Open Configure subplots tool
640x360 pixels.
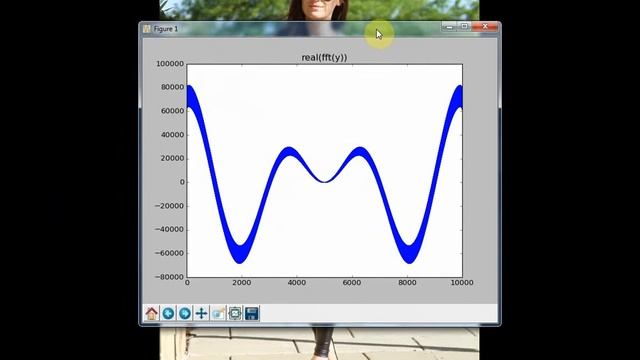pyautogui.click(x=235, y=313)
